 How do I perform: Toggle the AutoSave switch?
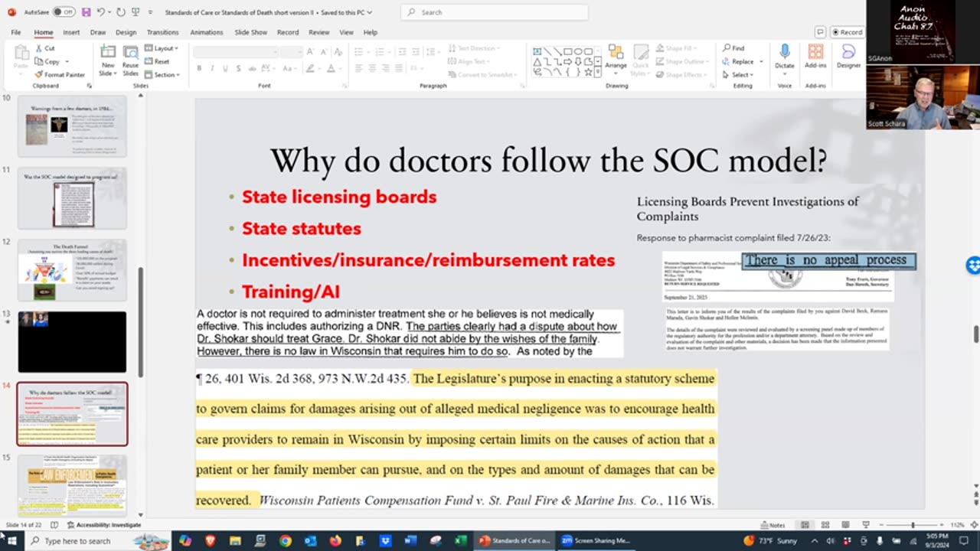click(64, 12)
